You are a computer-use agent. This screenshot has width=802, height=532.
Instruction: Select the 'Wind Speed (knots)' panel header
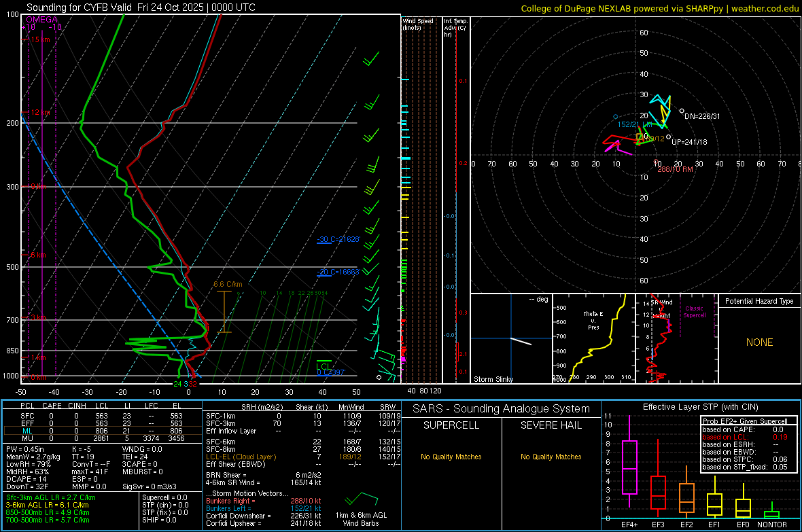point(418,24)
